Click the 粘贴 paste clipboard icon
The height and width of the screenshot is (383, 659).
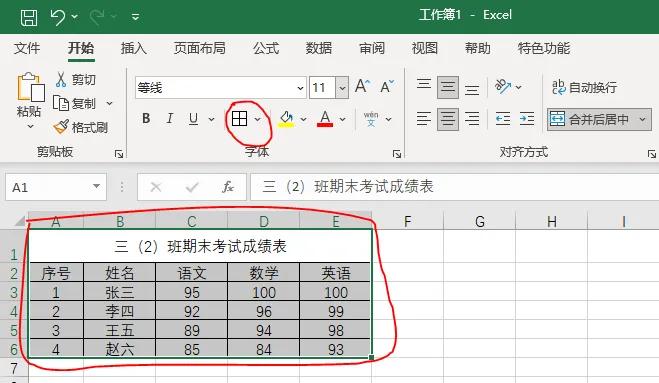coord(30,87)
